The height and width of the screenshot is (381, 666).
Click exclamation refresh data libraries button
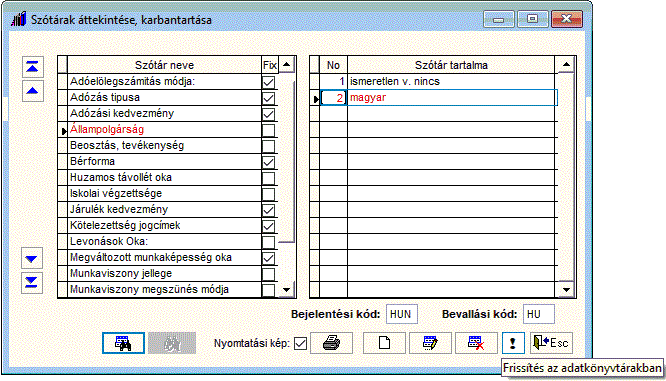513,343
